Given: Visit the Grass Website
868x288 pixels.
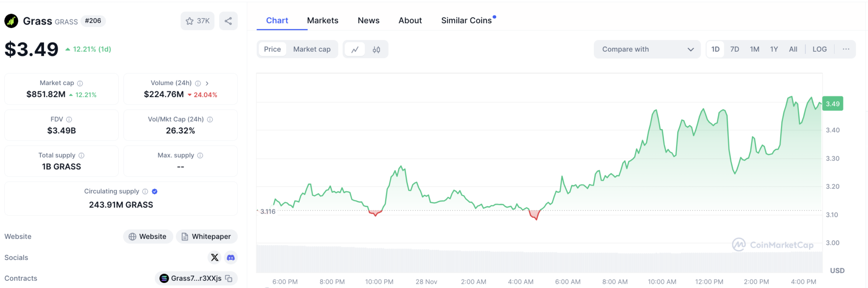Looking at the screenshot, I should (x=147, y=236).
